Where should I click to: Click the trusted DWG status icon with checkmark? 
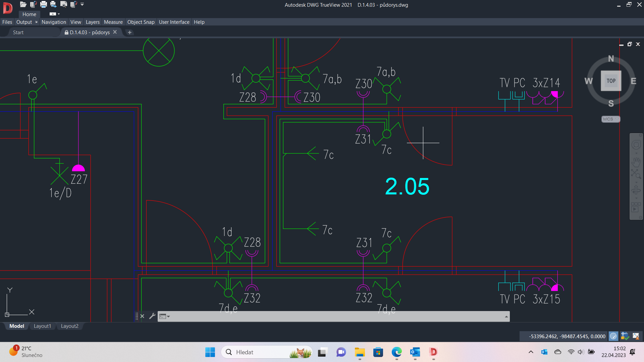625,336
